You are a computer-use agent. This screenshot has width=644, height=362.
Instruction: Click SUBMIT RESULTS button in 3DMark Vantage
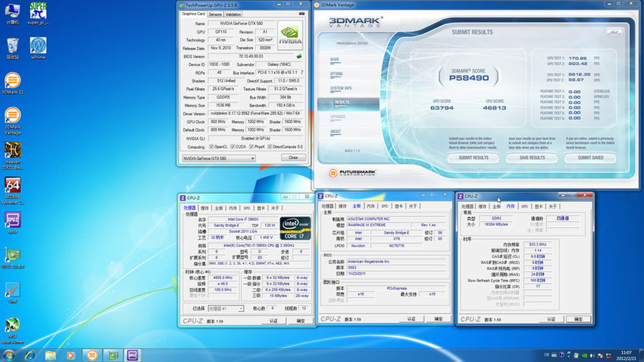click(x=473, y=158)
